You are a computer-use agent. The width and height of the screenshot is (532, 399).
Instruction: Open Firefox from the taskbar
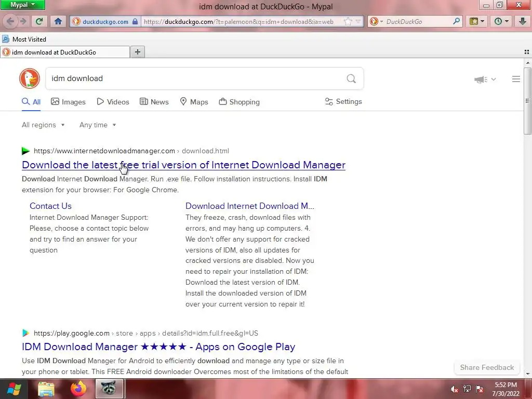pos(78,389)
